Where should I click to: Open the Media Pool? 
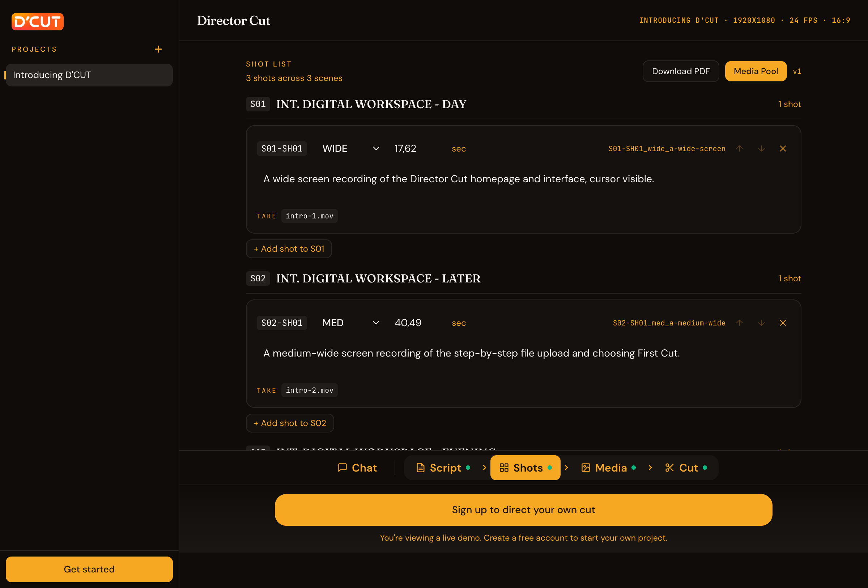click(756, 71)
